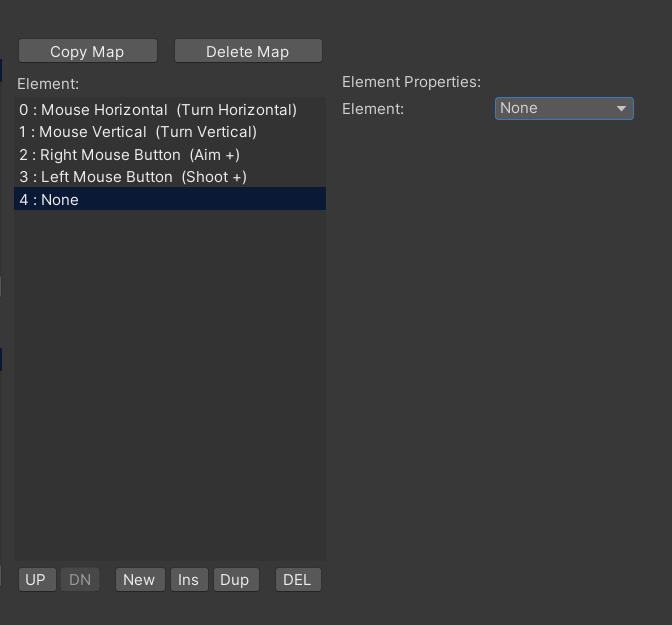This screenshot has width=672, height=625.
Task: Add a new element with New
Action: pyautogui.click(x=140, y=580)
